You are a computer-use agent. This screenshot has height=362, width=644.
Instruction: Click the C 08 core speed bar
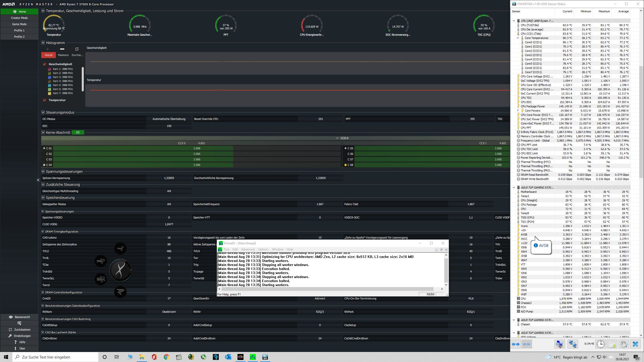432,165
